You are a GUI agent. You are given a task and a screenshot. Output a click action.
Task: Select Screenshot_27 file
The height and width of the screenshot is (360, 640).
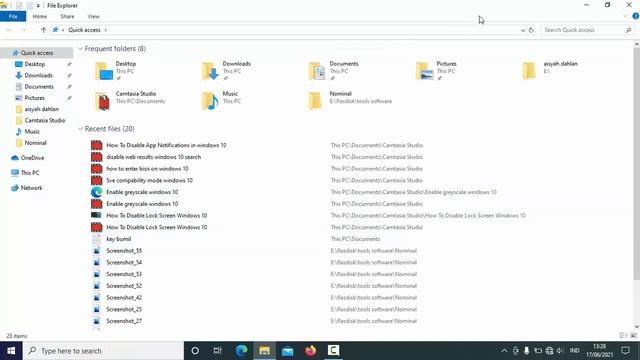point(124,321)
